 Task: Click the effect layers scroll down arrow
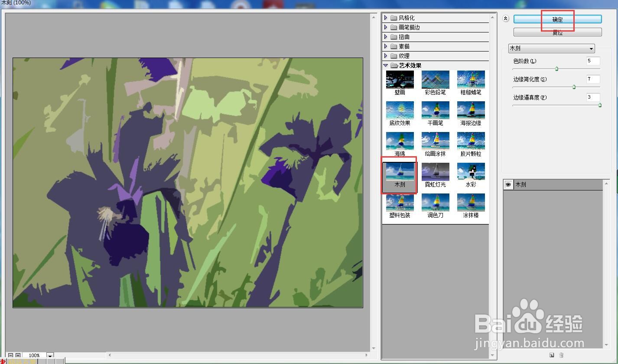click(x=606, y=345)
